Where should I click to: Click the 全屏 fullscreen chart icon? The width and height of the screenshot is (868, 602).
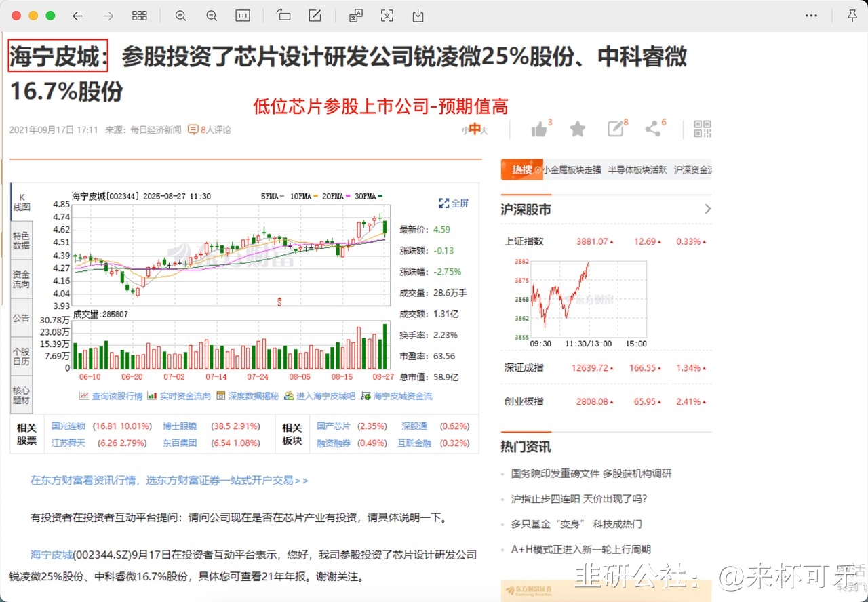(x=454, y=203)
